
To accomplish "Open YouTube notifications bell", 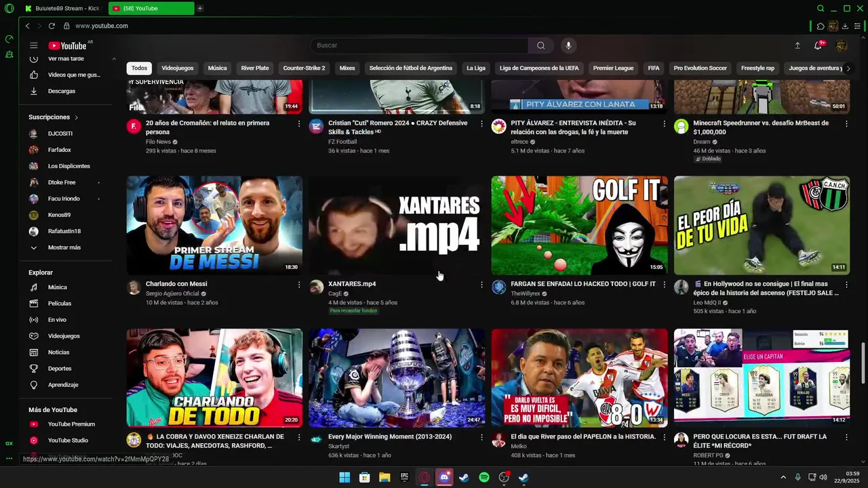I will [818, 45].
